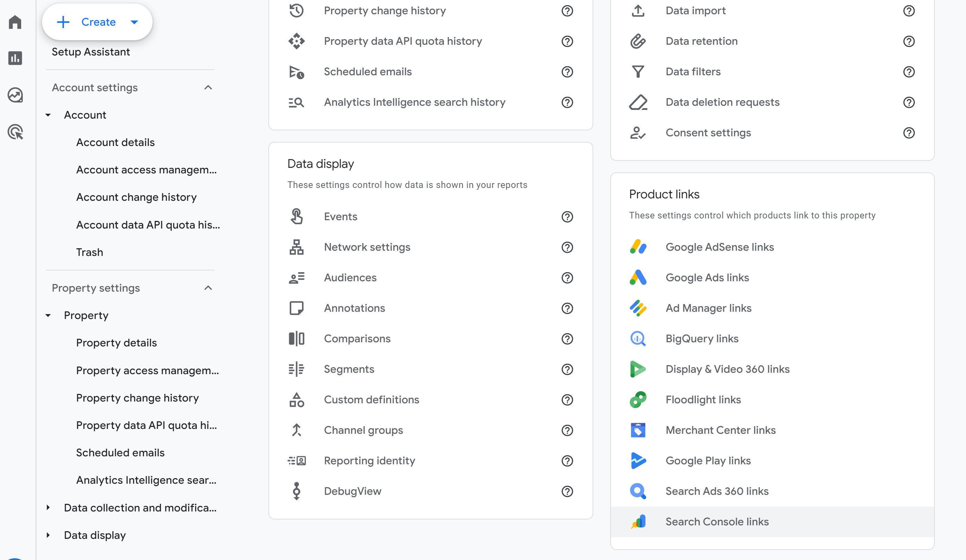Open Reports bar chart icon in sidebar
Screen dimensions: 966x560
pyautogui.click(x=15, y=58)
